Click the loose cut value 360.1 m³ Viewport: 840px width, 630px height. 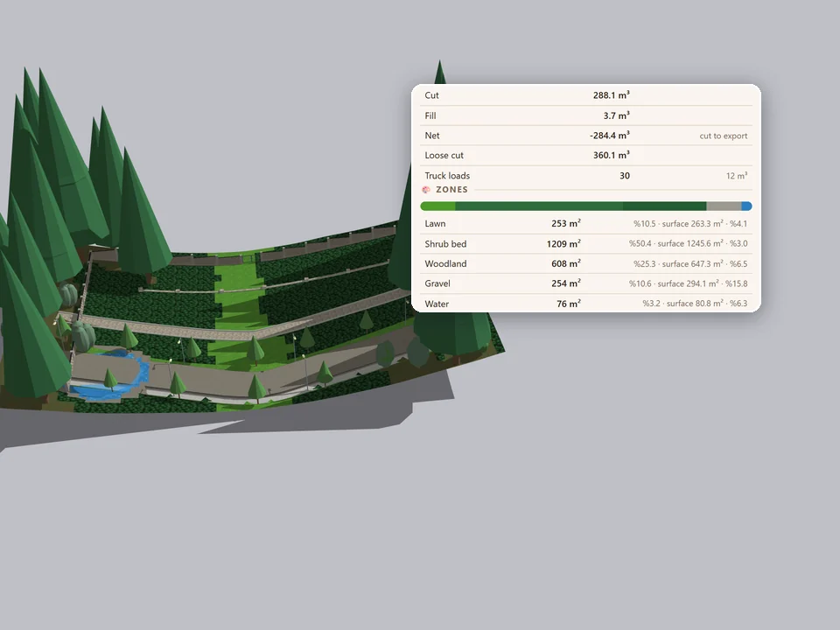pos(612,156)
